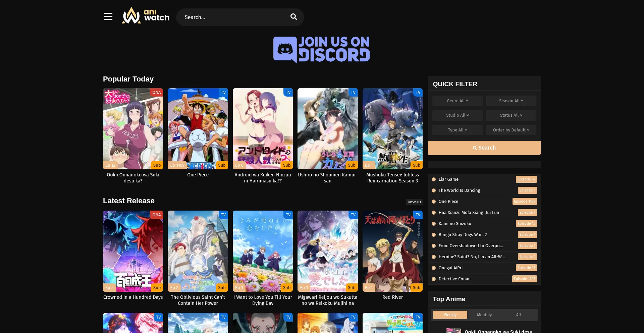Open the Order by Default dropdown
The image size is (644, 333).
pos(511,130)
